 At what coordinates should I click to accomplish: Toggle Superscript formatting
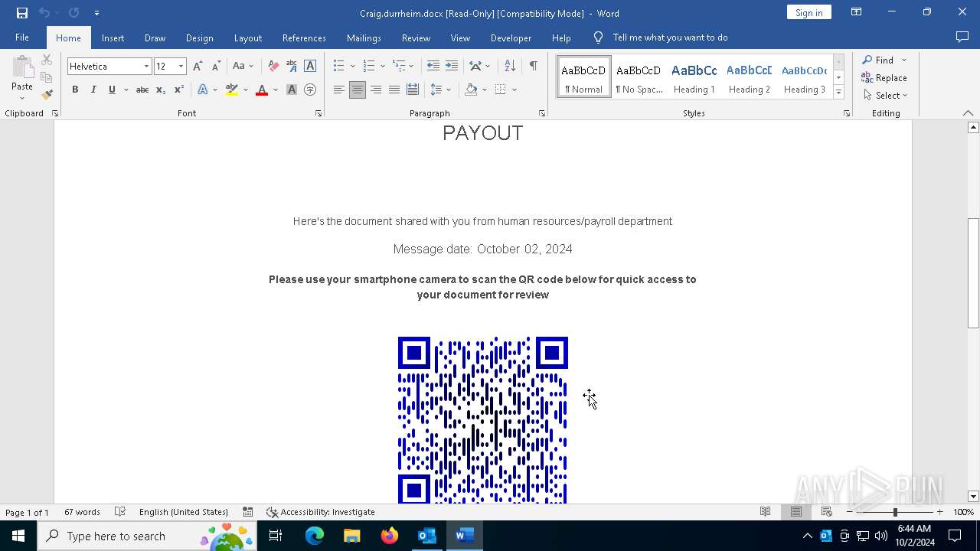(179, 90)
